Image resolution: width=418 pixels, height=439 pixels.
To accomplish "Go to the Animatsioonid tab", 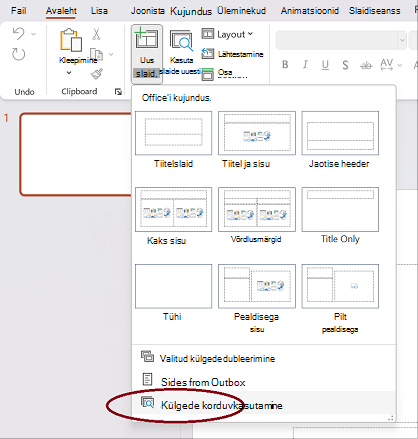I will [x=310, y=11].
